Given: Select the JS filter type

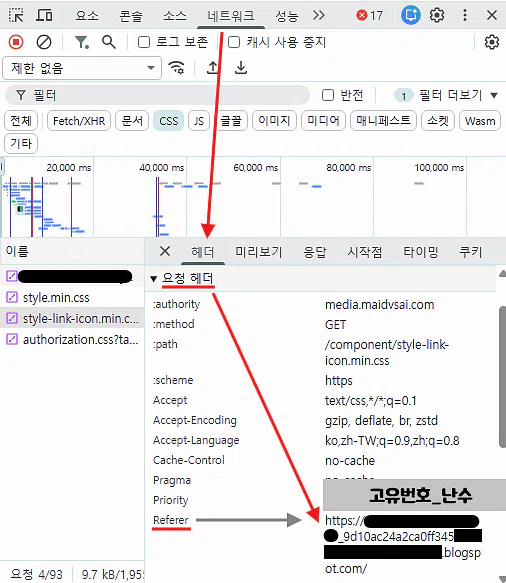Looking at the screenshot, I should [199, 121].
